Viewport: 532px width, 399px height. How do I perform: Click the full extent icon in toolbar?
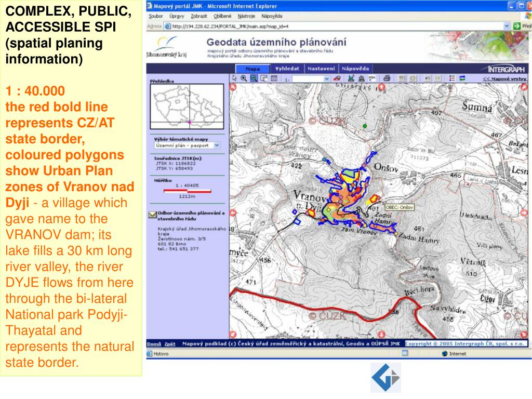[274, 78]
